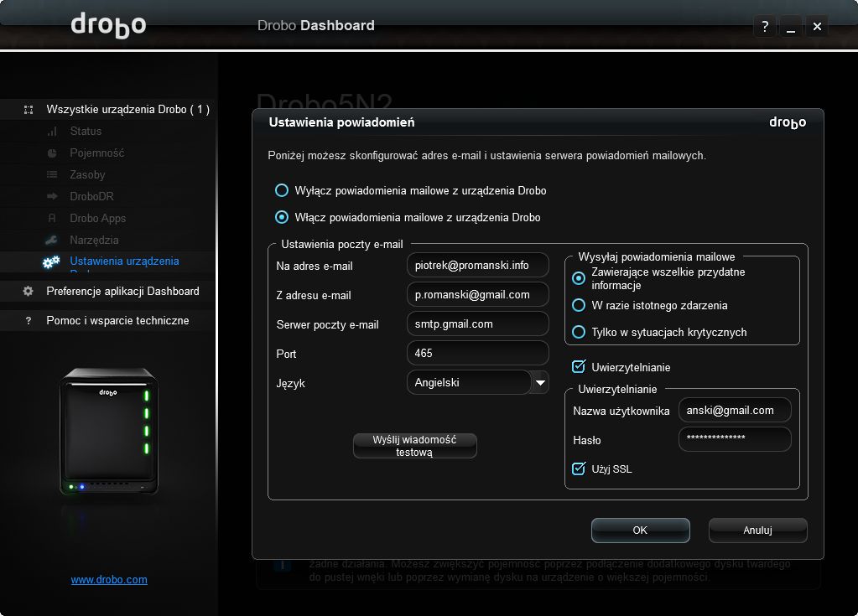Viewport: 858px width, 616px height.
Task: Open the Język dropdown arrow
Action: 540,383
